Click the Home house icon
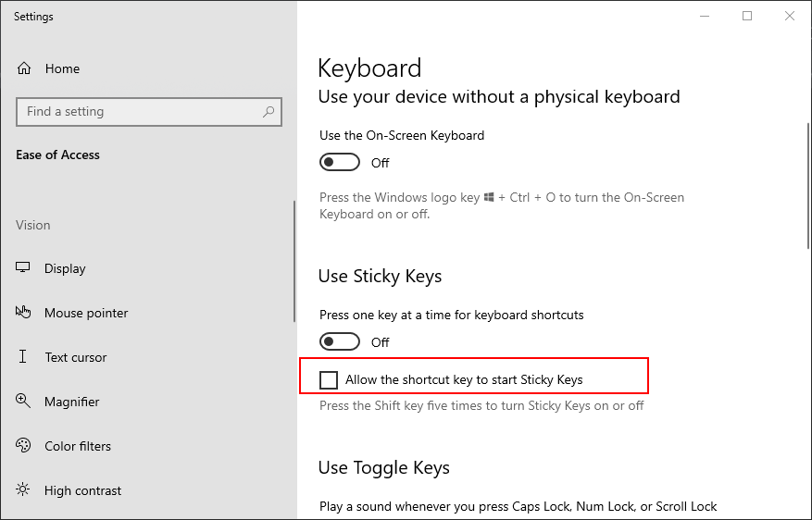The width and height of the screenshot is (812, 520). [24, 68]
